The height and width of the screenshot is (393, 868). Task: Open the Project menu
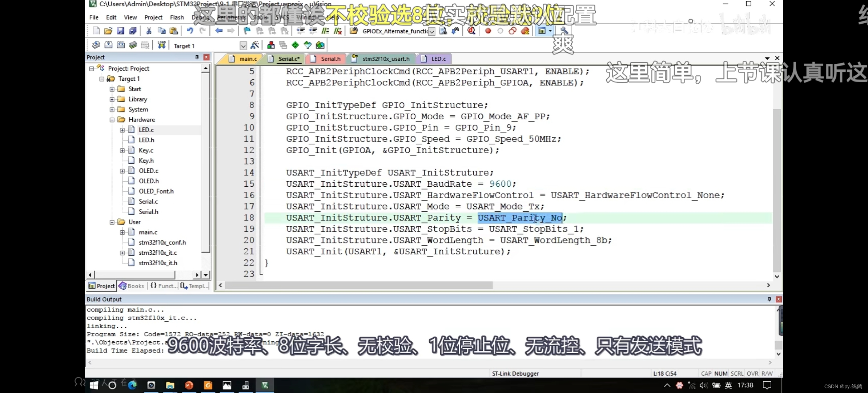point(153,17)
